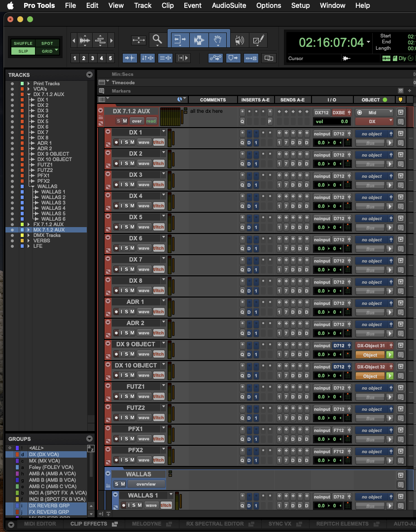Image resolution: width=416 pixels, height=532 pixels.
Task: Open the Apple menu
Action: tap(10, 5)
